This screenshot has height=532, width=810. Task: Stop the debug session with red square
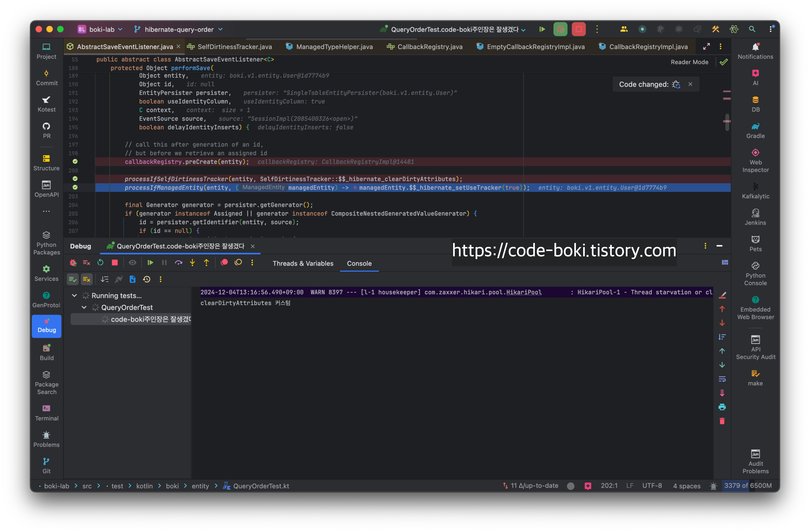(x=115, y=262)
